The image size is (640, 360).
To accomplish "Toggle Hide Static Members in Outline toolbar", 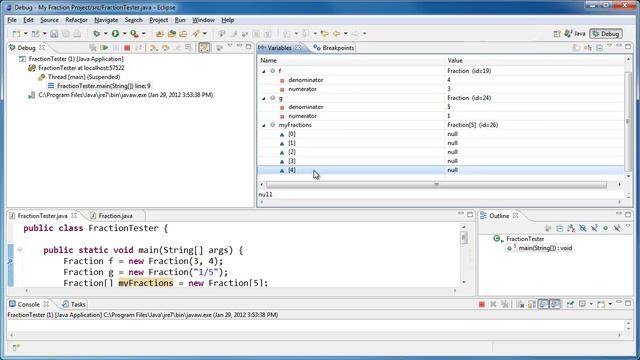I will coord(594,228).
